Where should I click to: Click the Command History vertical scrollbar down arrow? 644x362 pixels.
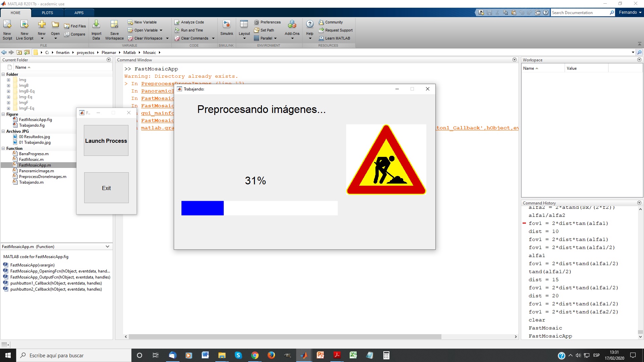[x=640, y=337]
